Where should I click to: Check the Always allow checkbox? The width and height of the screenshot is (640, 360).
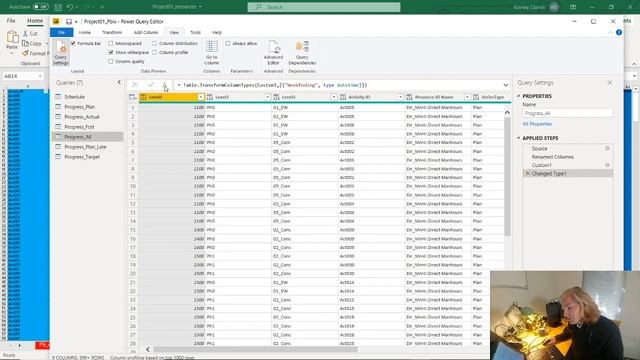point(228,43)
